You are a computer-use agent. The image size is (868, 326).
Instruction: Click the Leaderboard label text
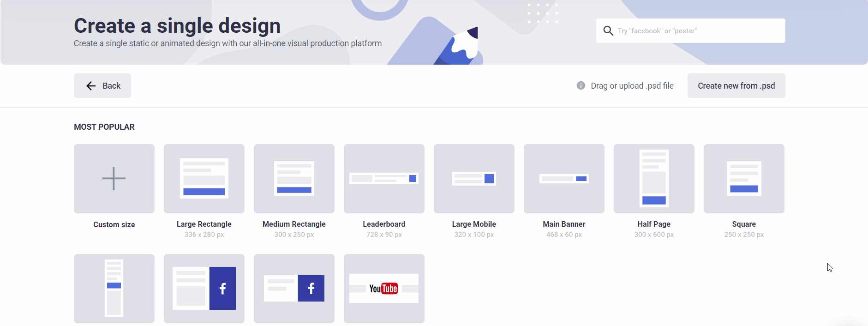[x=384, y=224]
